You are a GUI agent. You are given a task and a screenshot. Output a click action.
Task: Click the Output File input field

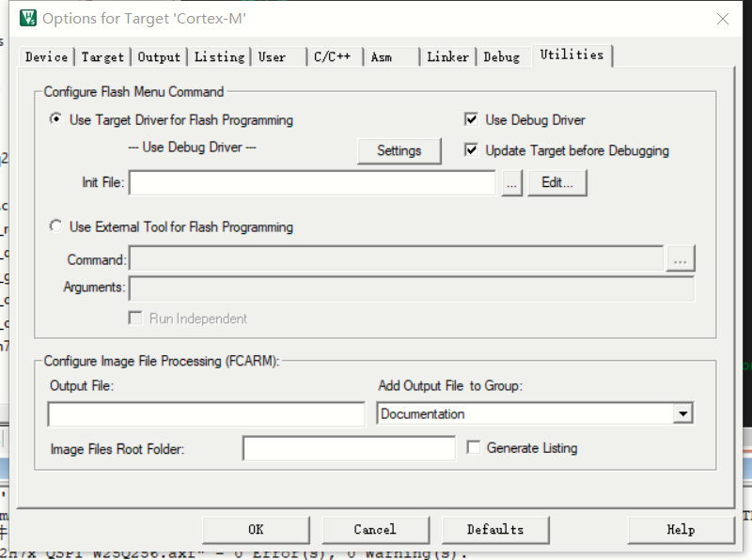(206, 413)
